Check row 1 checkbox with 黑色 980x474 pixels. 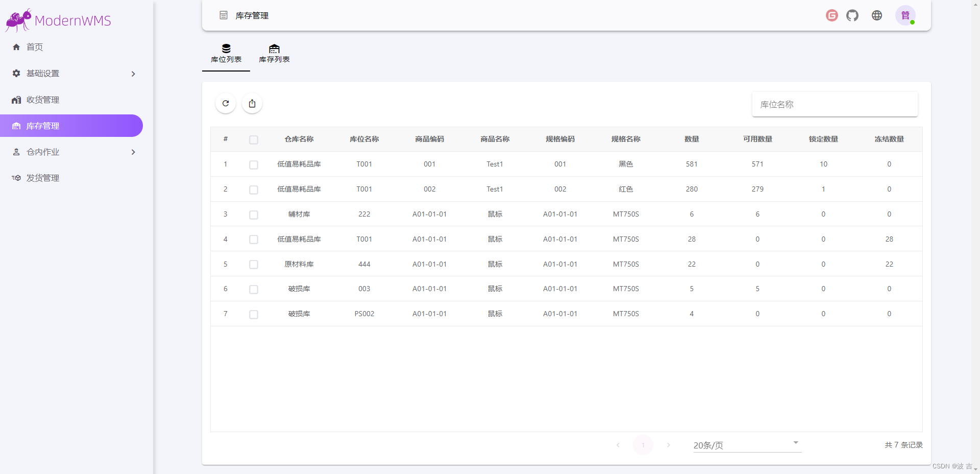254,164
